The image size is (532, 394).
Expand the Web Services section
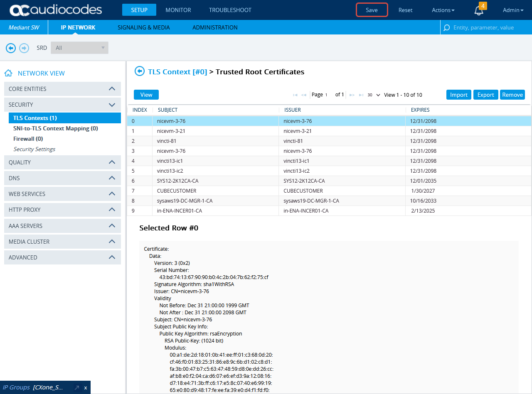pyautogui.click(x=62, y=194)
